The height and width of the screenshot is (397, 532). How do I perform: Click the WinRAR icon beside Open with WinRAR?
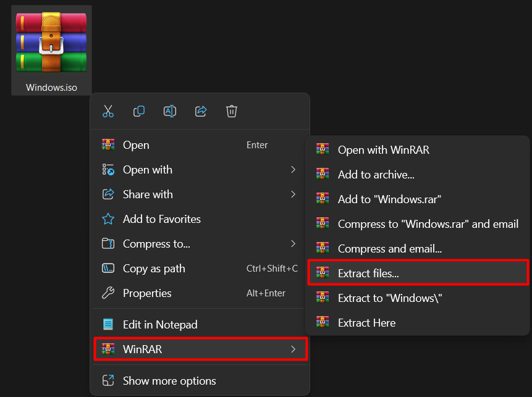click(322, 149)
